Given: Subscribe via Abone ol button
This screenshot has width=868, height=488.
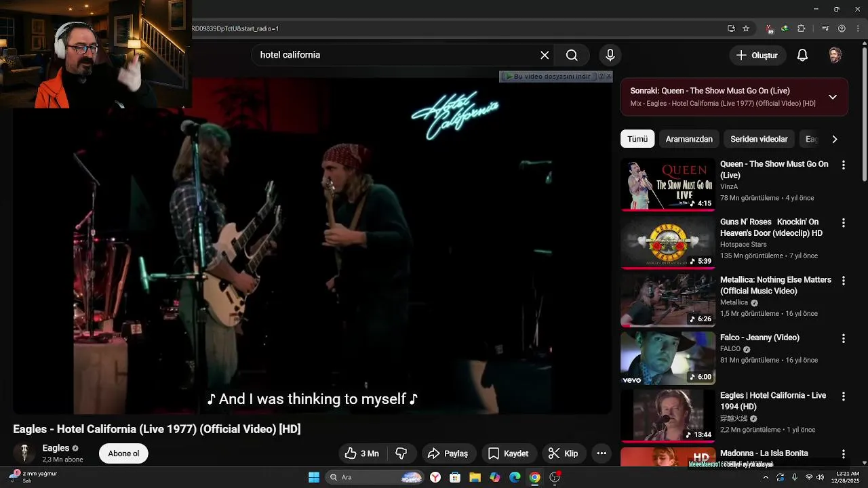Looking at the screenshot, I should (x=123, y=453).
